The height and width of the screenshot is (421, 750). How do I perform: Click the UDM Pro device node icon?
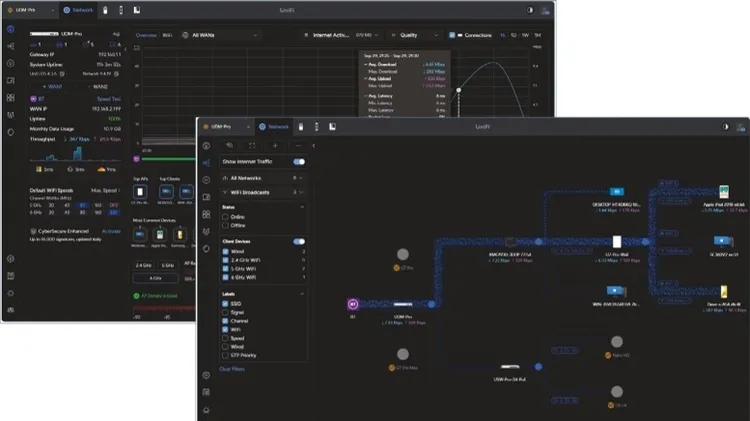(x=403, y=302)
